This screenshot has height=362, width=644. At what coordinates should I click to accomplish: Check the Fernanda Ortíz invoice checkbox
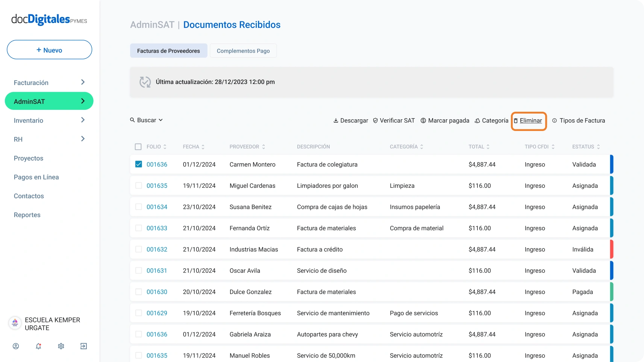pos(139,228)
